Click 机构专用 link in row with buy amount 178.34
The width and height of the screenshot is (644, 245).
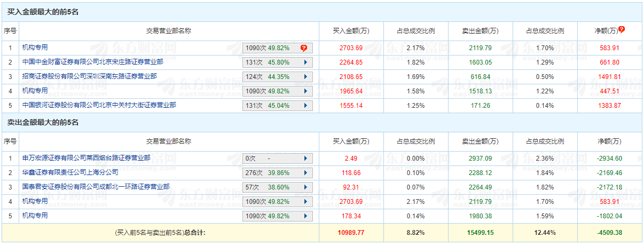[x=35, y=216]
